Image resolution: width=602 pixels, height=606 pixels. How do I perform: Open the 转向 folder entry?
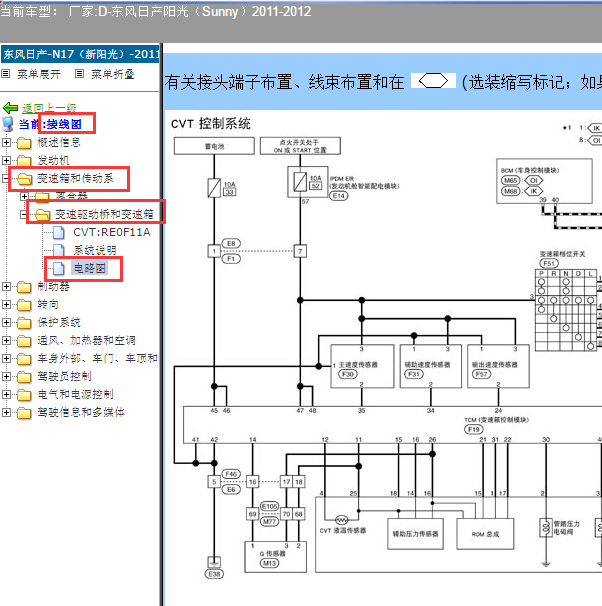coord(48,304)
